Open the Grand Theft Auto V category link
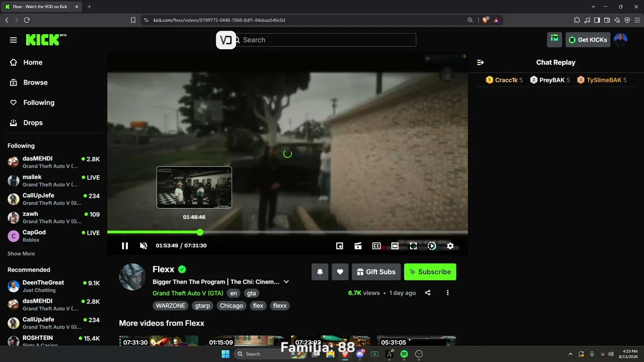The image size is (644, 362). [x=188, y=293]
